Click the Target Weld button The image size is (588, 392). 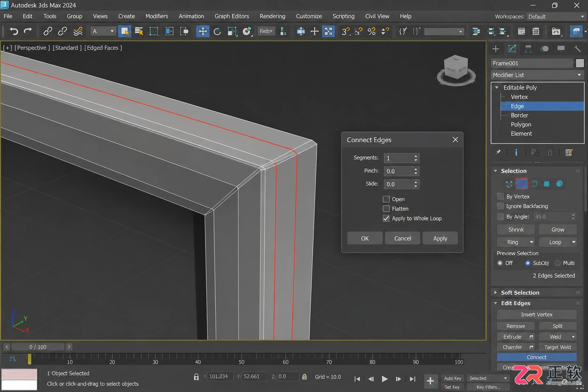pos(557,347)
